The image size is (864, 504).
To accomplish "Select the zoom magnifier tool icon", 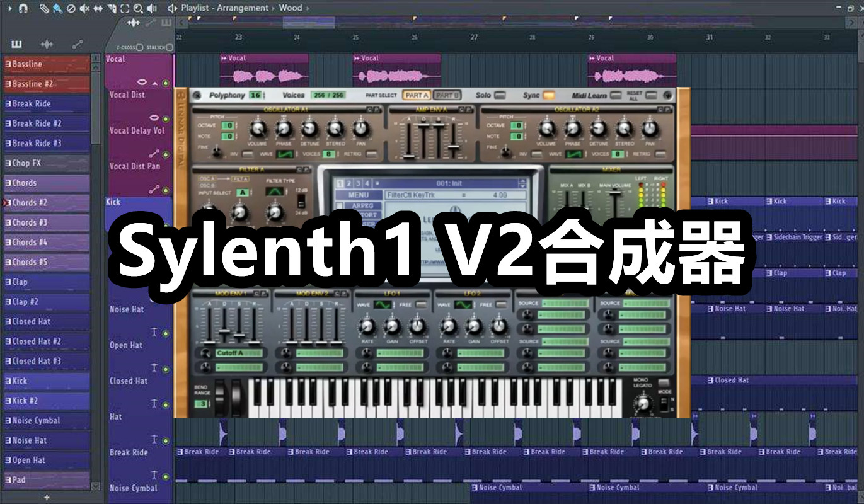I will point(138,8).
